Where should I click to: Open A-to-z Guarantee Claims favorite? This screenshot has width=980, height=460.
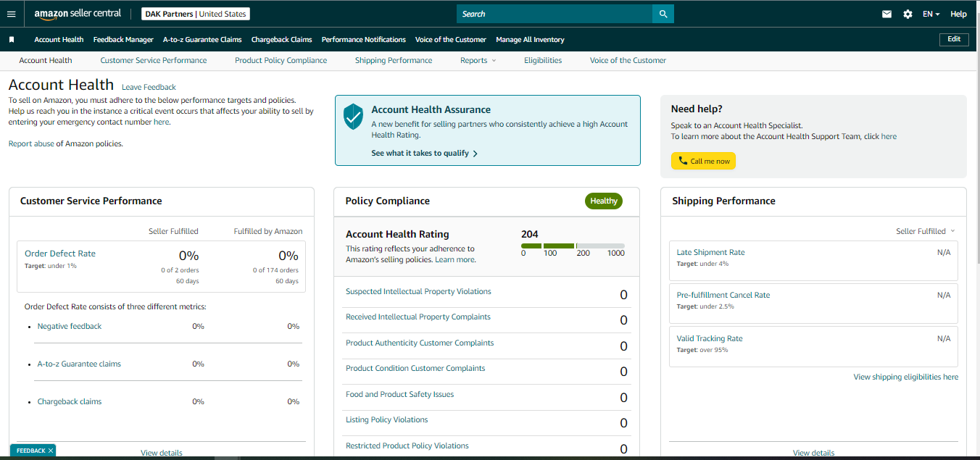[x=202, y=40]
